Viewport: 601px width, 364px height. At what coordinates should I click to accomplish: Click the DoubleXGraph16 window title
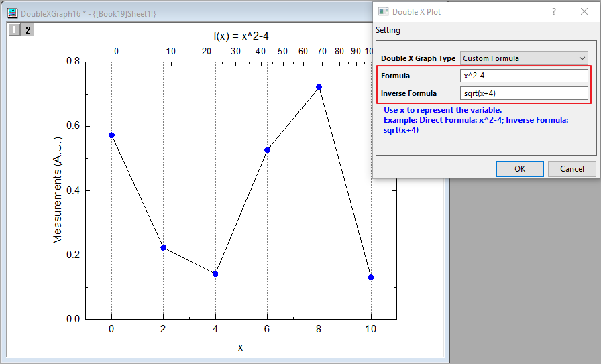[x=89, y=14]
